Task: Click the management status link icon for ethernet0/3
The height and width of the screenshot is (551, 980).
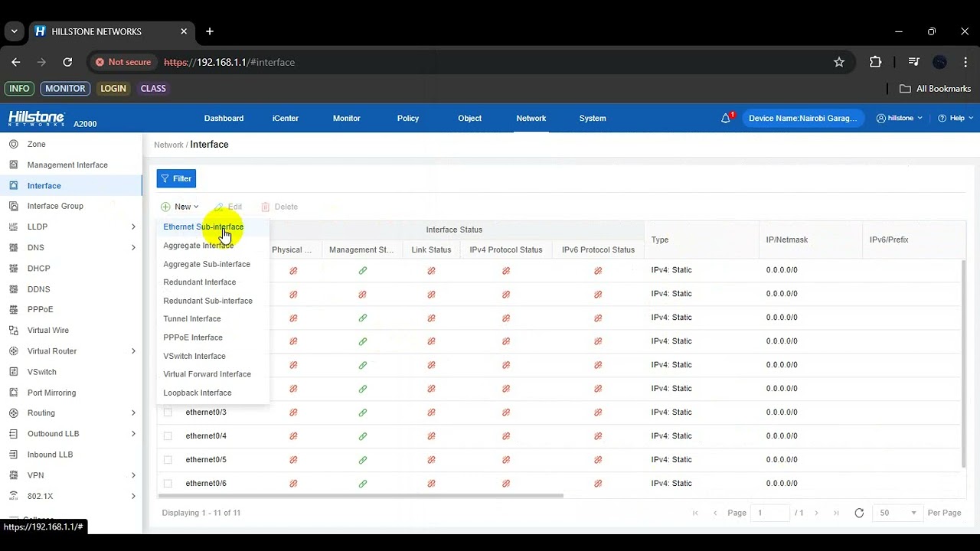Action: tap(363, 412)
